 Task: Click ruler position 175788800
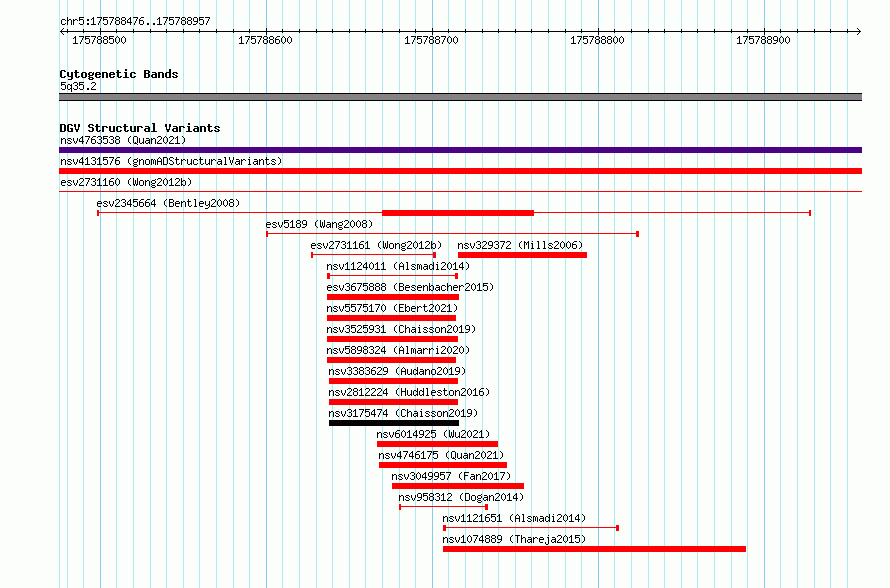tap(597, 40)
